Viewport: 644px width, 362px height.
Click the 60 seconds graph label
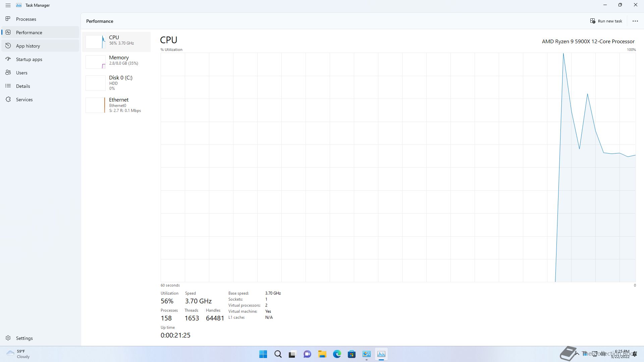pos(170,285)
